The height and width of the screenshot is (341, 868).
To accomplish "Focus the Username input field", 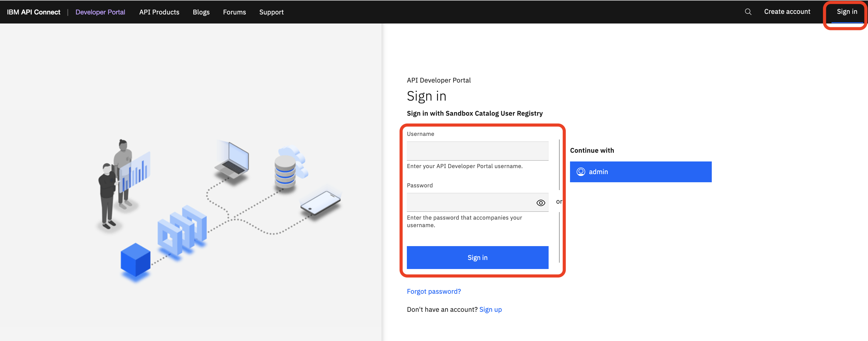I will click(x=477, y=151).
